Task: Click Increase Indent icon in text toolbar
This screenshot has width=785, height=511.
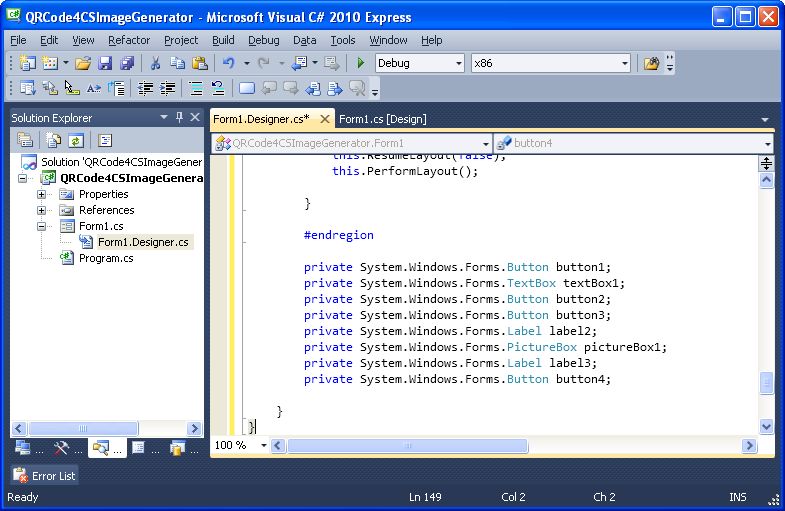Action: coord(169,89)
